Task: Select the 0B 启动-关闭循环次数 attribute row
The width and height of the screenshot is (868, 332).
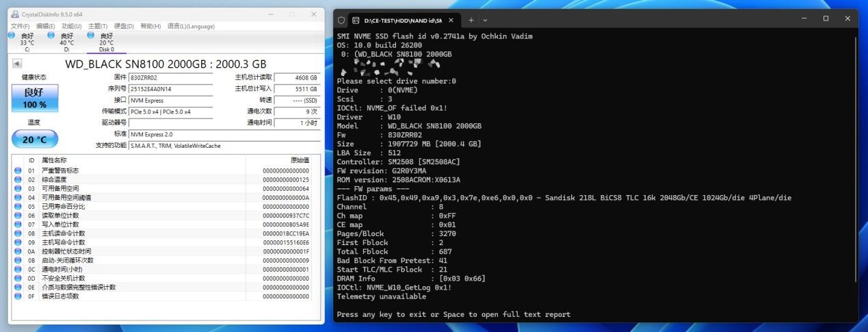Action: pos(162,260)
